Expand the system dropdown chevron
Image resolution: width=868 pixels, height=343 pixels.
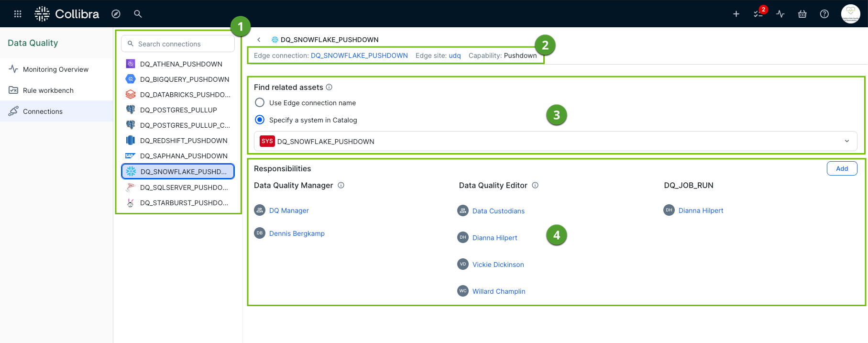coord(847,141)
